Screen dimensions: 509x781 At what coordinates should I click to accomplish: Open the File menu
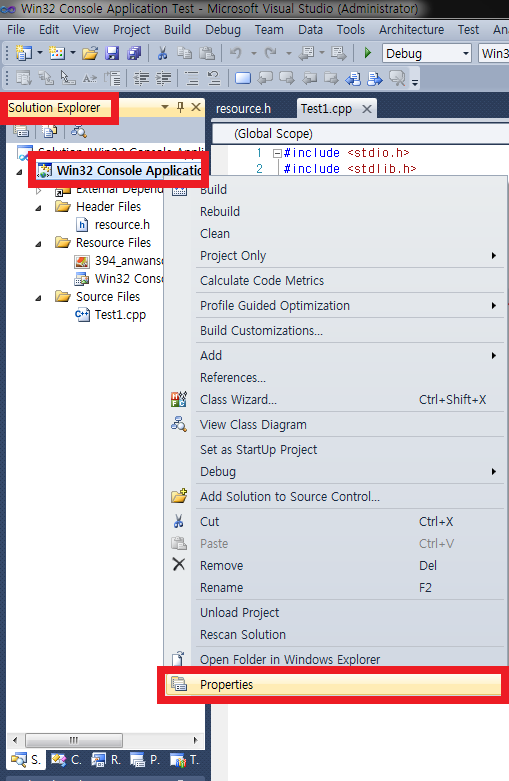point(16,30)
